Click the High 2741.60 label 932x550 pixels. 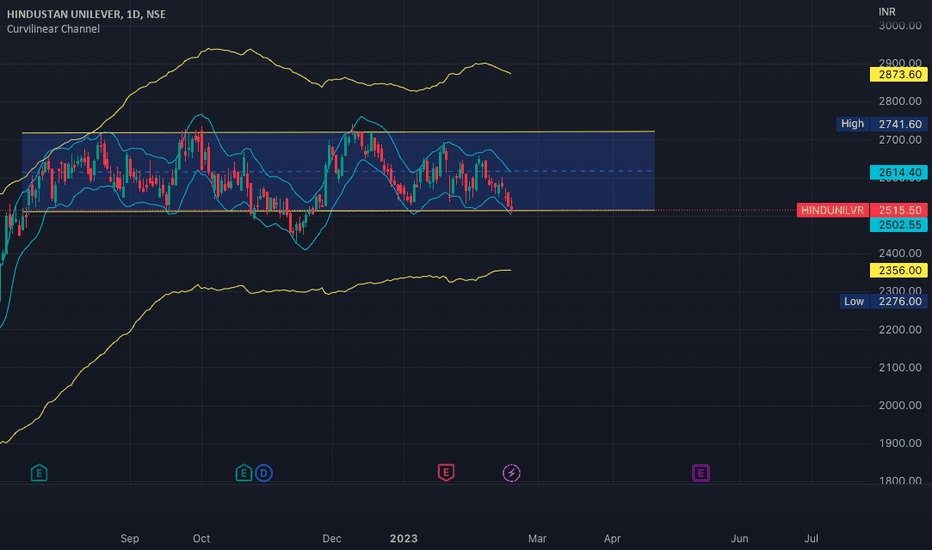882,124
